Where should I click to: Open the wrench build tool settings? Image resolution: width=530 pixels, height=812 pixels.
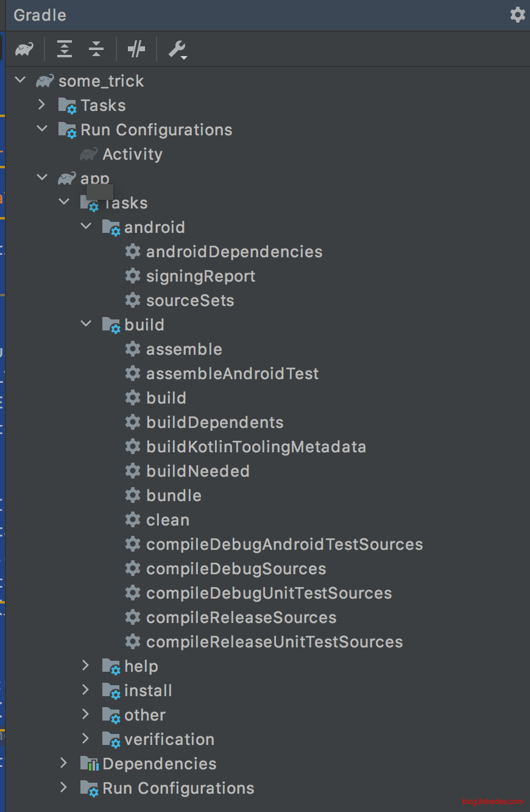177,49
